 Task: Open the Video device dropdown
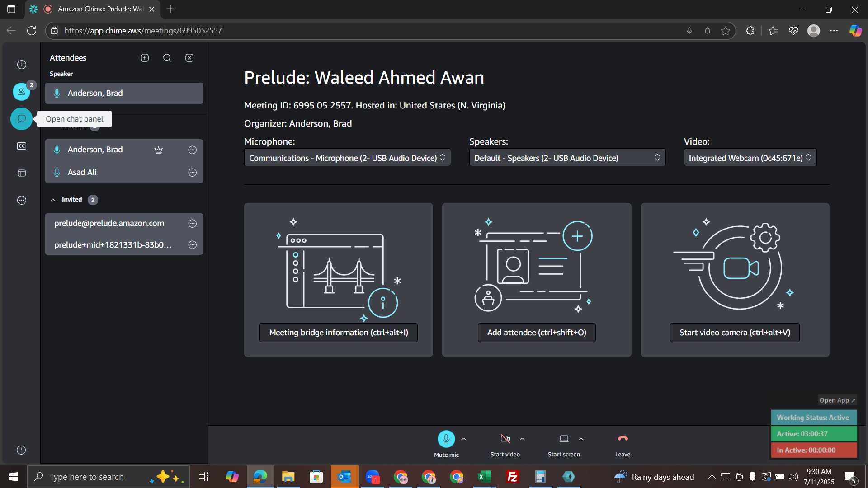click(750, 158)
